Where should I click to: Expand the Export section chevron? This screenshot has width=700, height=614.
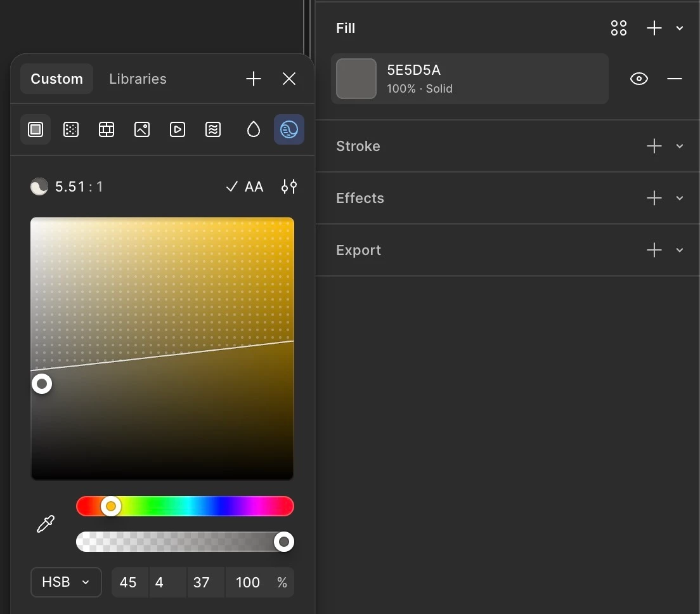[680, 250]
